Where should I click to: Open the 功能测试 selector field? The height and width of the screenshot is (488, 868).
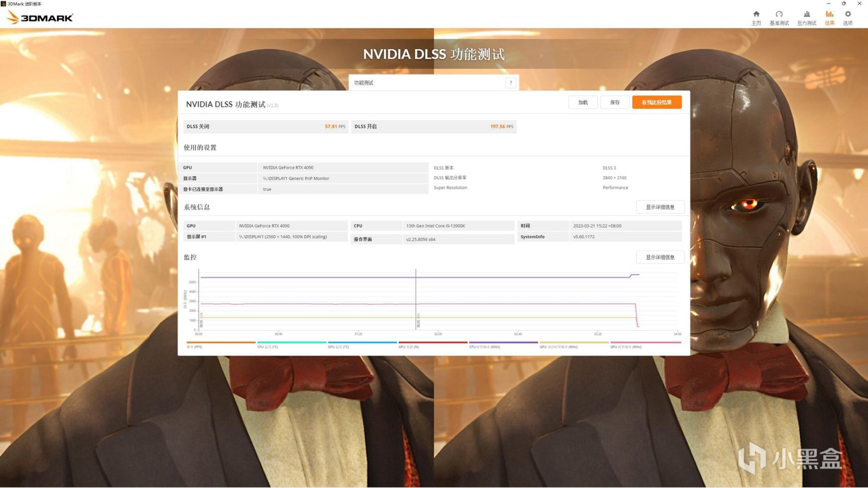pyautogui.click(x=433, y=83)
